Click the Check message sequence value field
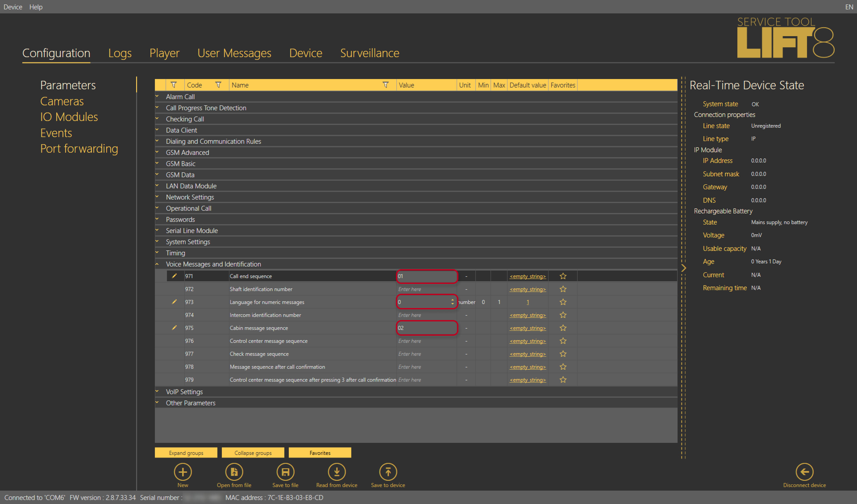857x504 pixels. (427, 354)
